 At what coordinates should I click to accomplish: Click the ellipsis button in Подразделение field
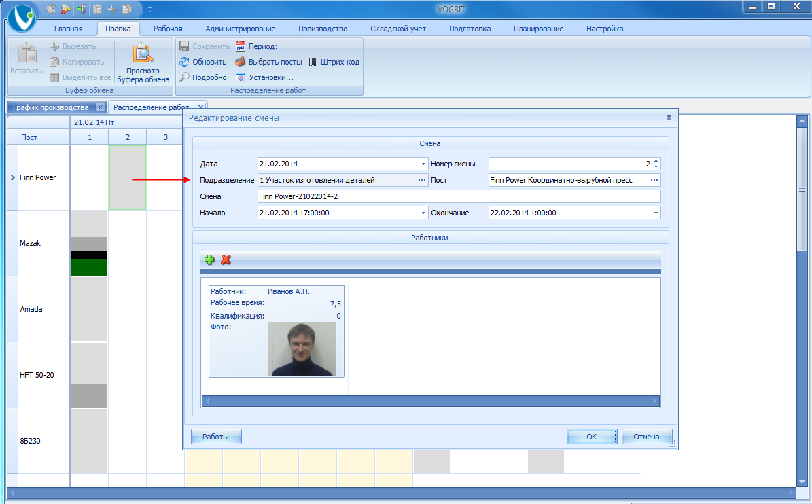pyautogui.click(x=422, y=180)
